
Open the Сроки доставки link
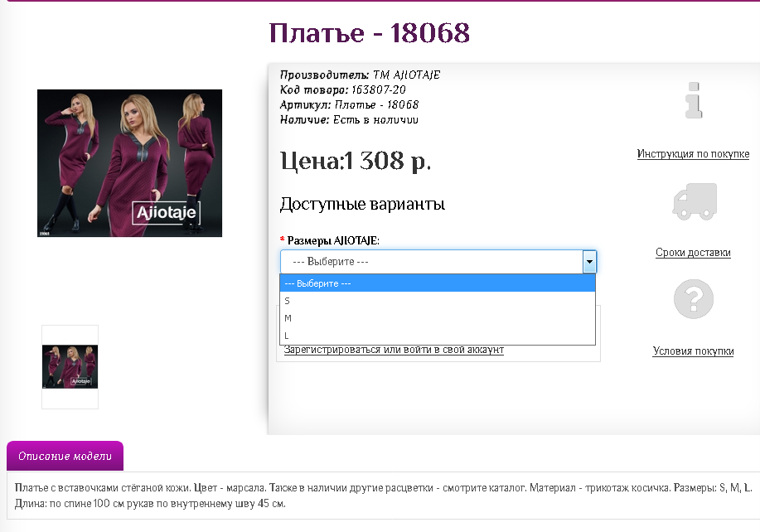pyautogui.click(x=693, y=253)
